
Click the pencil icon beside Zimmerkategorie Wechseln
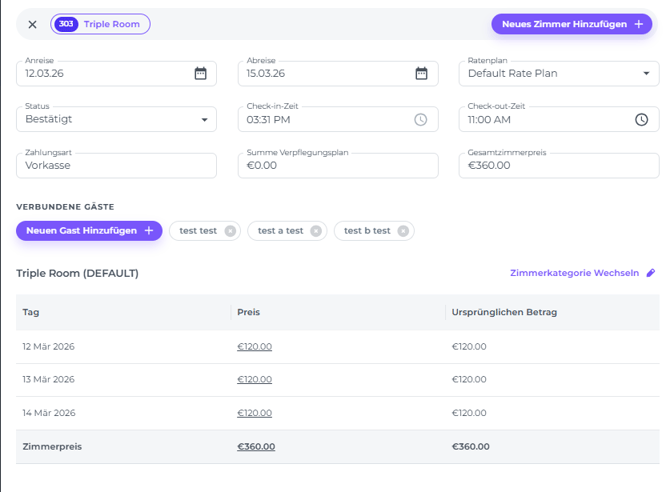coord(651,273)
